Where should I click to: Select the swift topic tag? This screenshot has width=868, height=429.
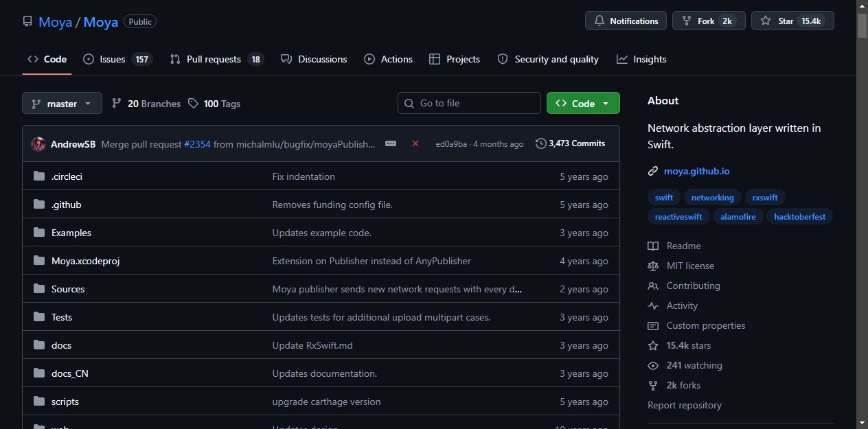click(x=664, y=198)
